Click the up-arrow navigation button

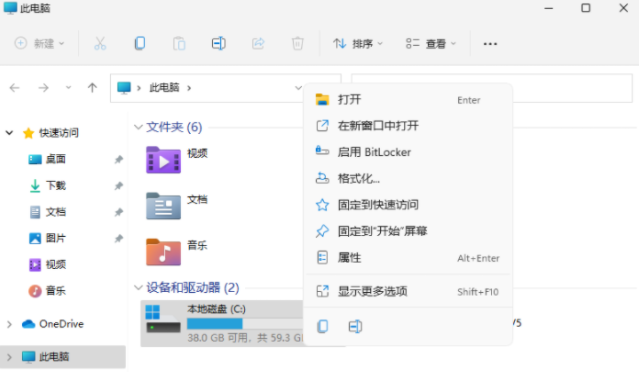[x=92, y=88]
